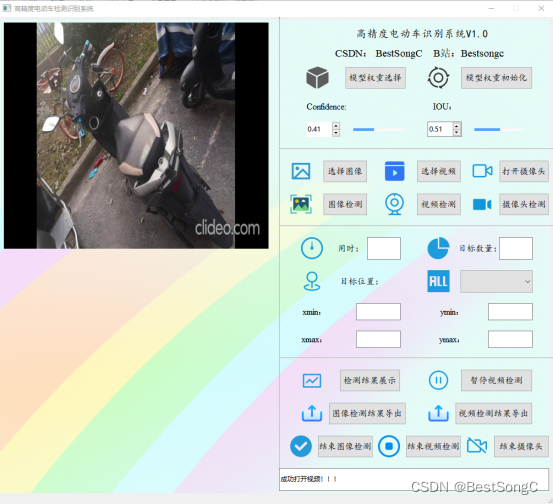Click the crossed-out camera icon
The image size is (553, 504).
point(477,445)
